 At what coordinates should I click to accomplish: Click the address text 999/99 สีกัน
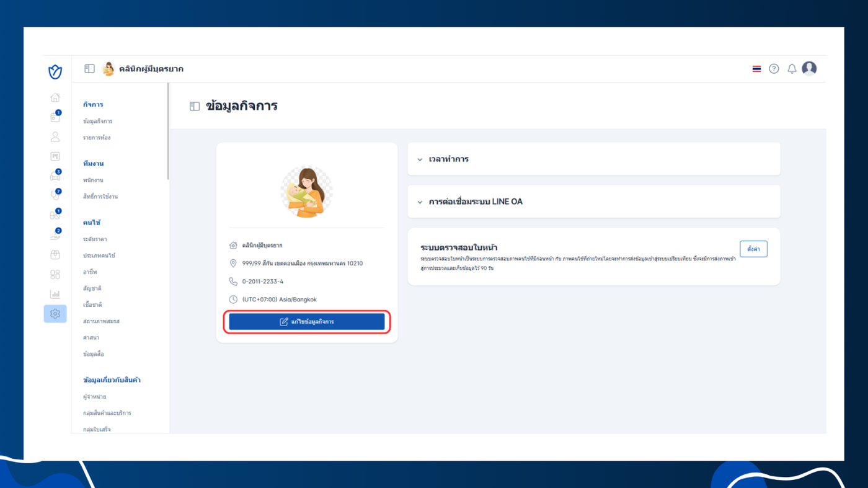(303, 264)
